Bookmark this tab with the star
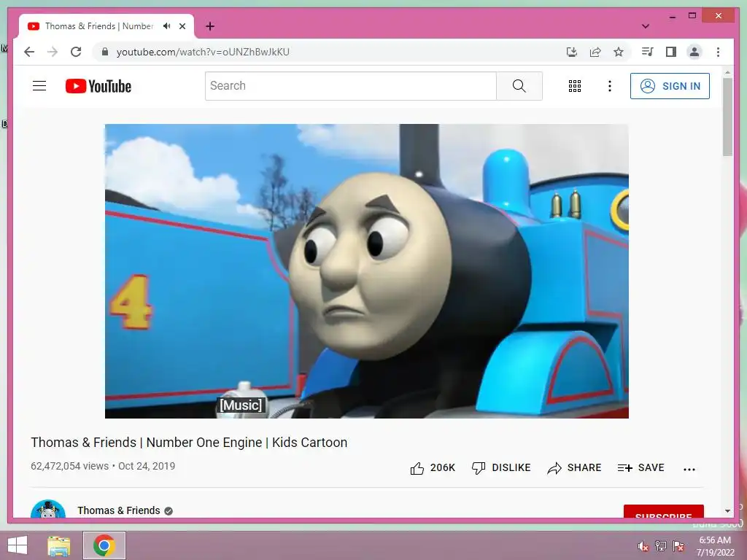This screenshot has width=747, height=560. 619,52
